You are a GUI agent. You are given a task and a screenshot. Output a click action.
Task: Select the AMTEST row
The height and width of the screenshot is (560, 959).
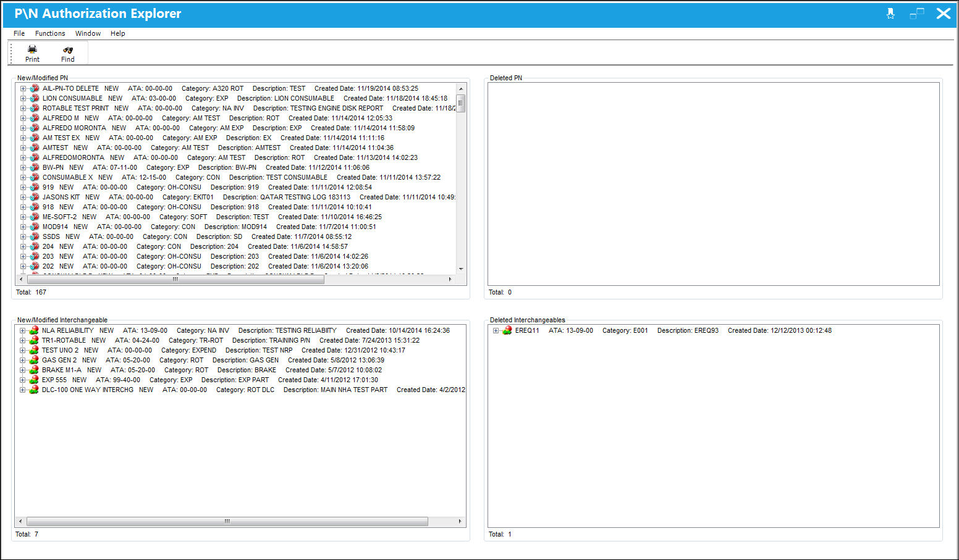(x=218, y=148)
